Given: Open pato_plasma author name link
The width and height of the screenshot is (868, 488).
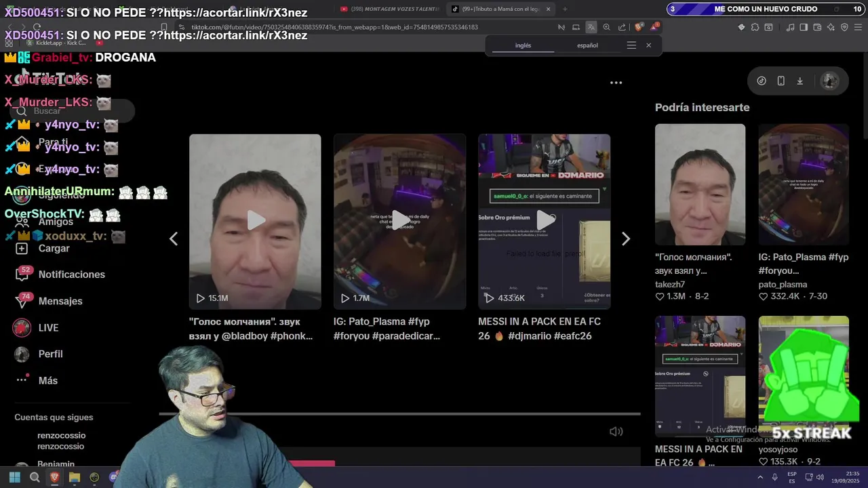Looking at the screenshot, I should [783, 285].
